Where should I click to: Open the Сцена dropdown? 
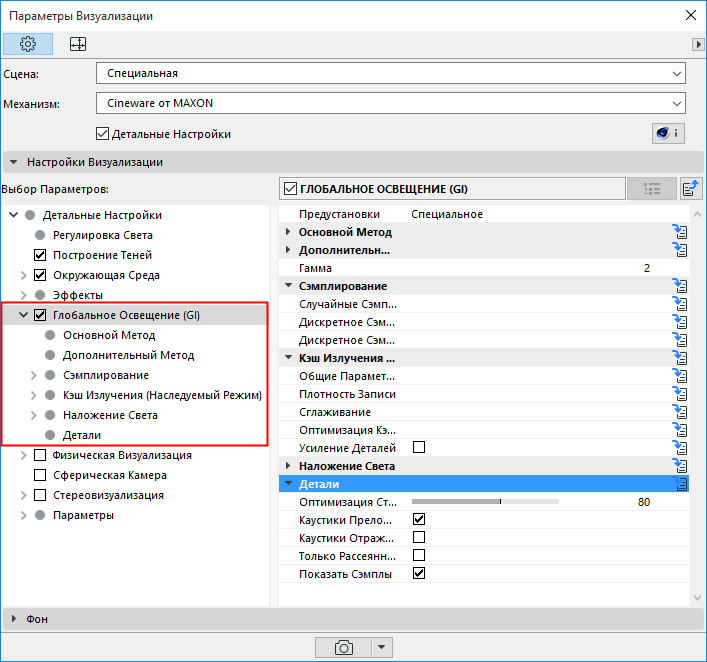pos(391,73)
